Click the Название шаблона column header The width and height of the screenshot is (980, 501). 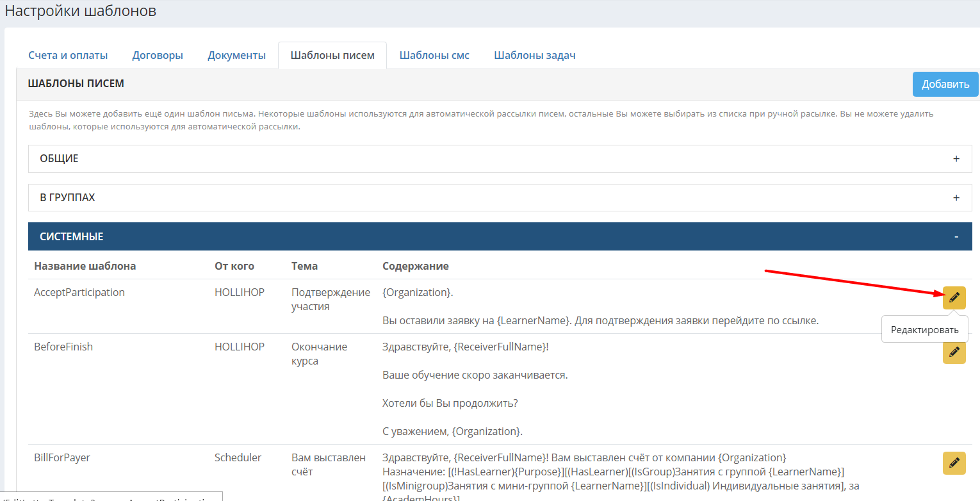pyautogui.click(x=85, y=266)
